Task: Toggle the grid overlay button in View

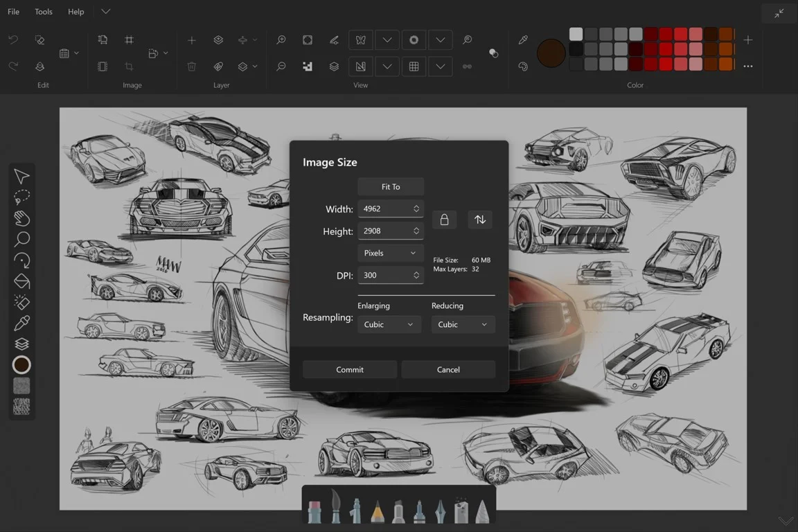Action: (414, 66)
